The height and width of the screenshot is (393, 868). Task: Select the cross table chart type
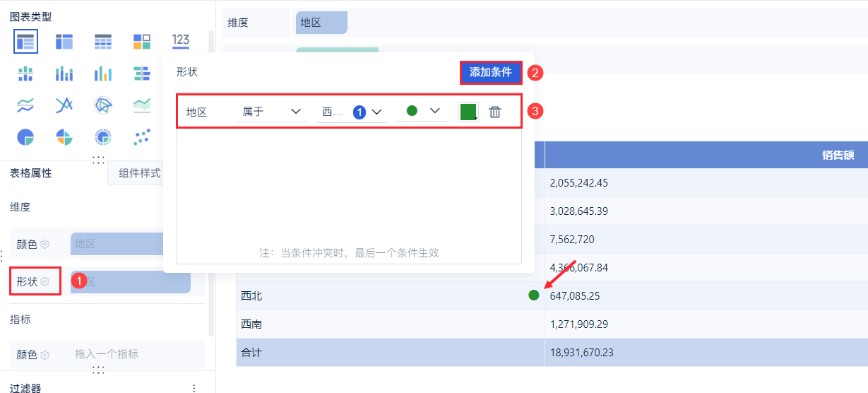coord(64,42)
